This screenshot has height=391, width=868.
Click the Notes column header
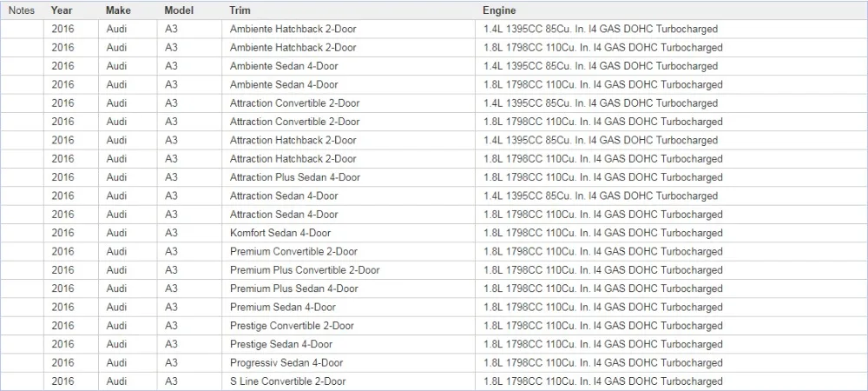coord(22,10)
